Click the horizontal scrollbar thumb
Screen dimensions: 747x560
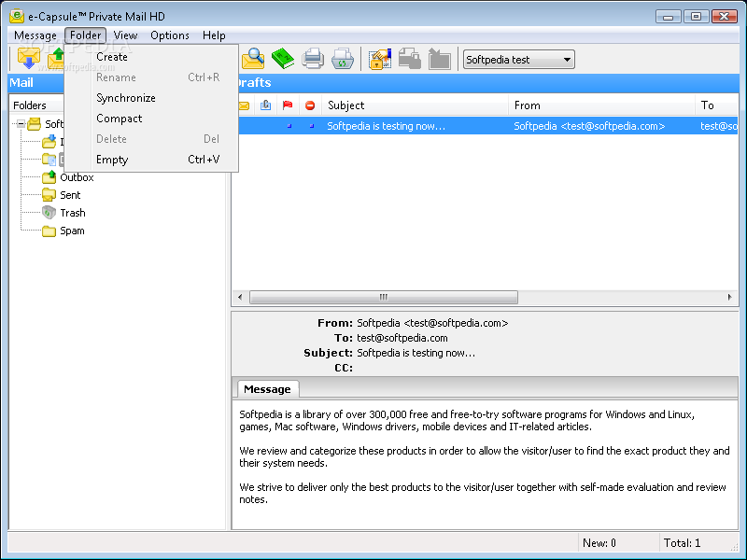(384, 297)
